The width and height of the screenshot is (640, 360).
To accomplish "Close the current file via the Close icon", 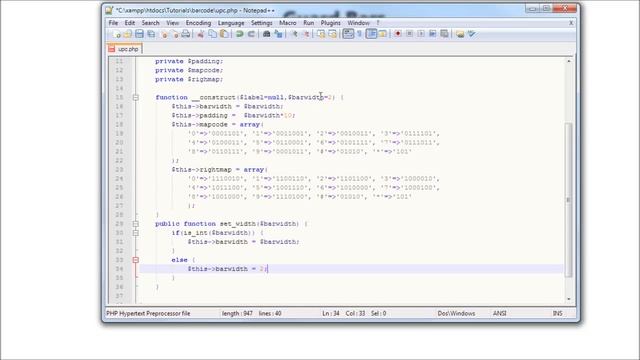I will click(164, 34).
